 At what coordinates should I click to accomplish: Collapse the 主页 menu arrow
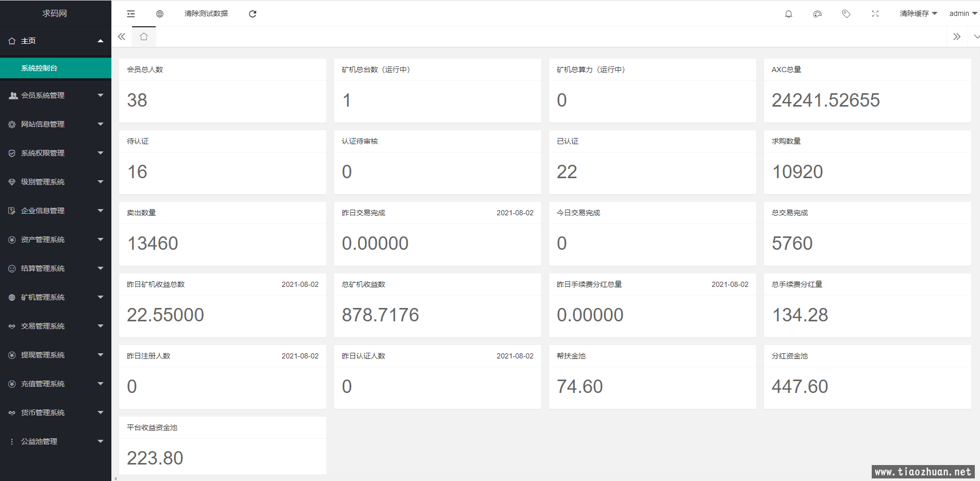click(x=101, y=41)
